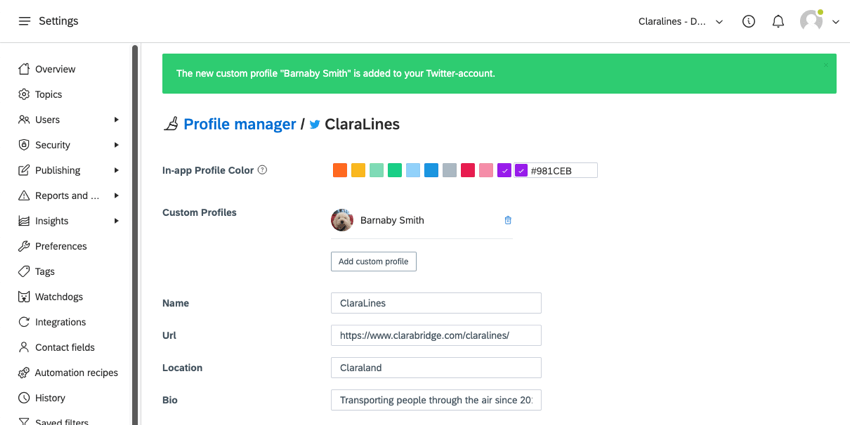Delete Barnaby Smith profile with trash icon

[x=508, y=220]
